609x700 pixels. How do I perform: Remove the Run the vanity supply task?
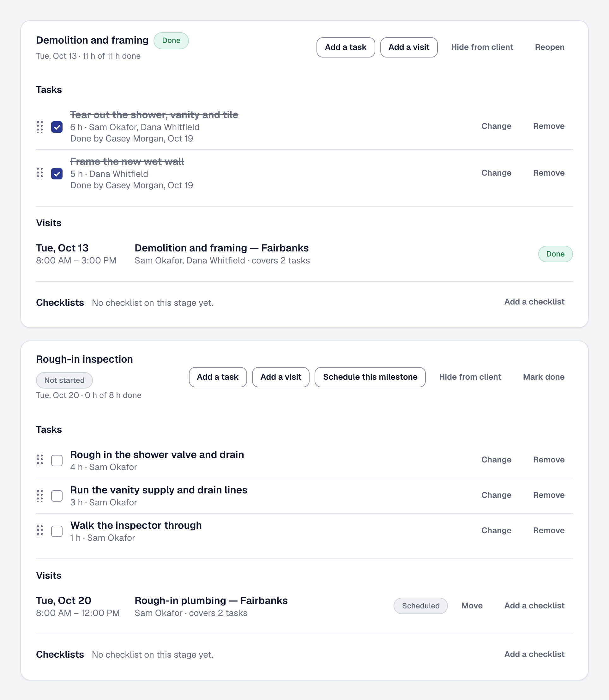coord(548,495)
